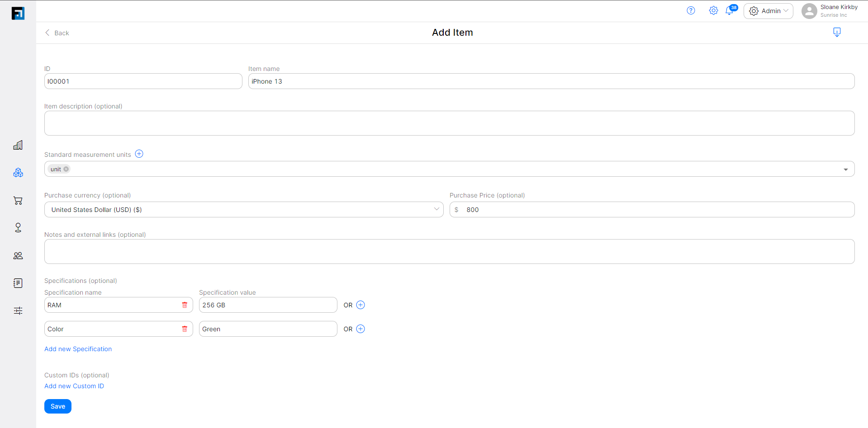The image size is (868, 428).
Task: Open the Sloane Kirkby account menu
Action: click(x=830, y=11)
